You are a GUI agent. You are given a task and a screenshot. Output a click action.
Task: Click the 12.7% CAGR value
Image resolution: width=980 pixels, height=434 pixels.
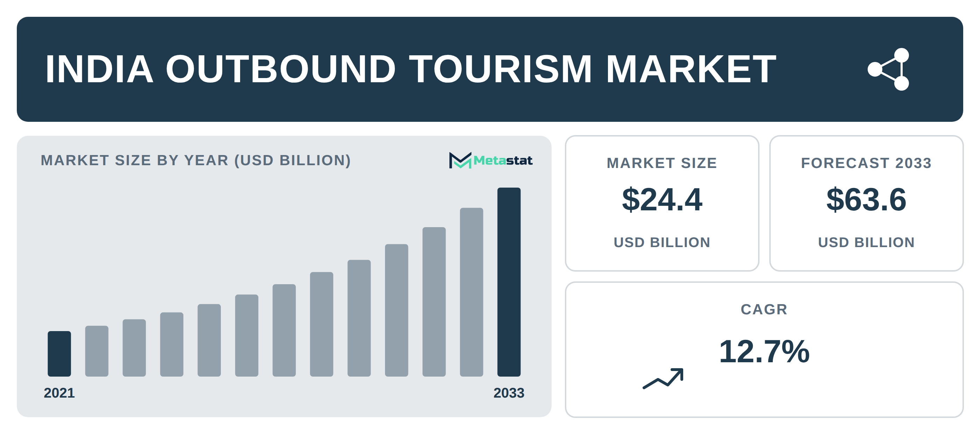(x=764, y=351)
